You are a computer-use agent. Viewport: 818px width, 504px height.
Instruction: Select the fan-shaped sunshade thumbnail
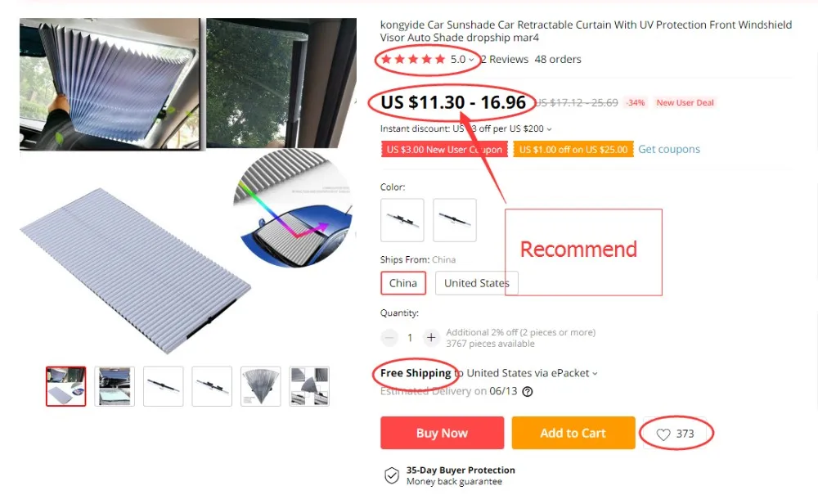[x=260, y=387]
